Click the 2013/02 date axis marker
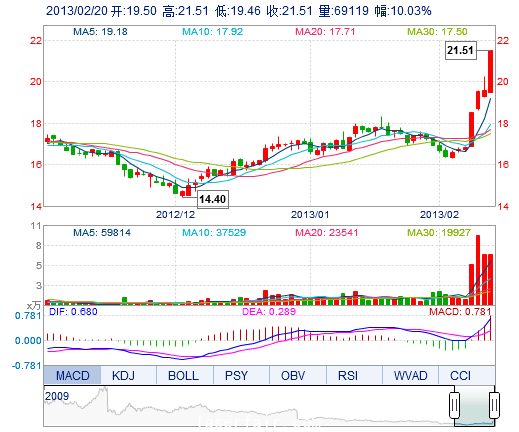The image size is (519, 432). [x=439, y=215]
